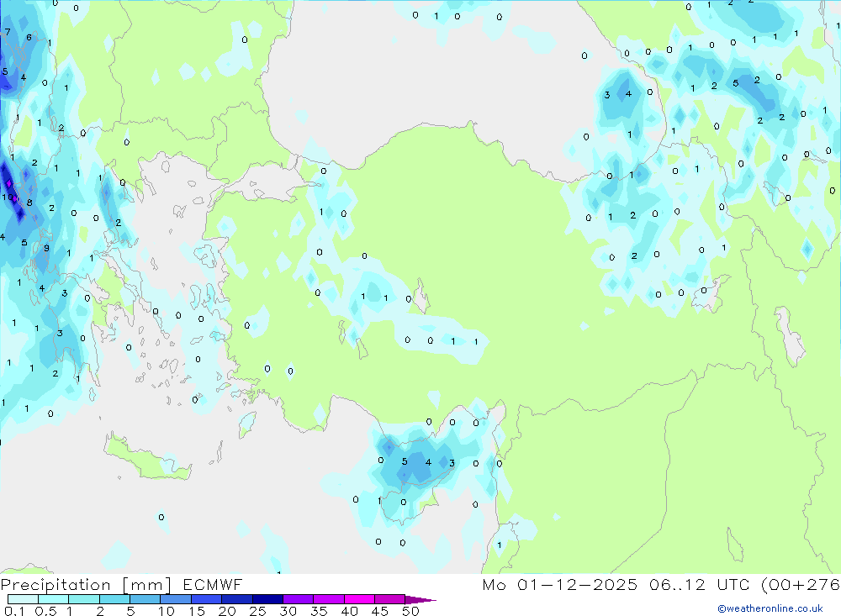Click the 20–25 mm legend color box
Screen dimensions: 841x616
(237, 599)
